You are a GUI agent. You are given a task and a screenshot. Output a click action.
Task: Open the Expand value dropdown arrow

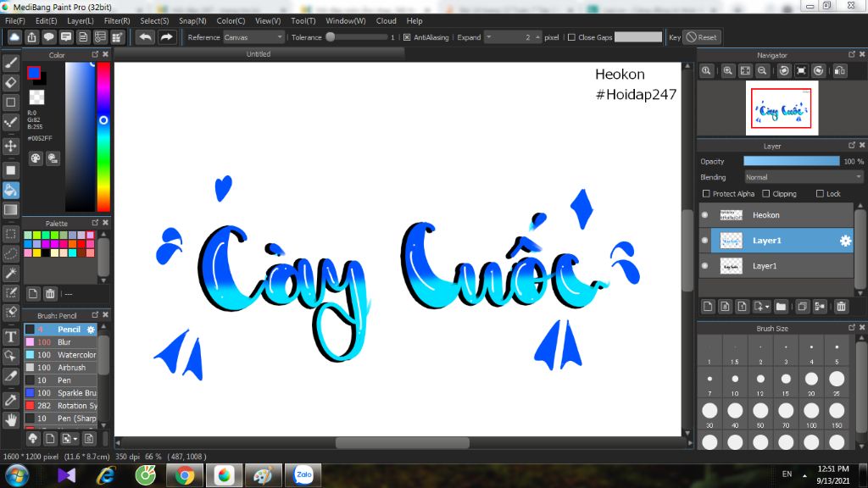(x=488, y=37)
